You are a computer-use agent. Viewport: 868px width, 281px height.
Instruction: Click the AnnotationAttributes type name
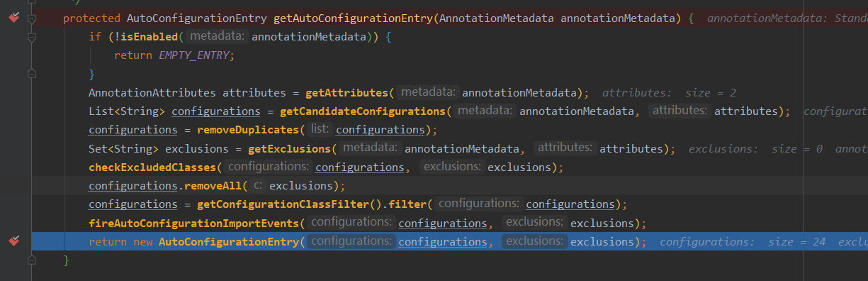152,93
